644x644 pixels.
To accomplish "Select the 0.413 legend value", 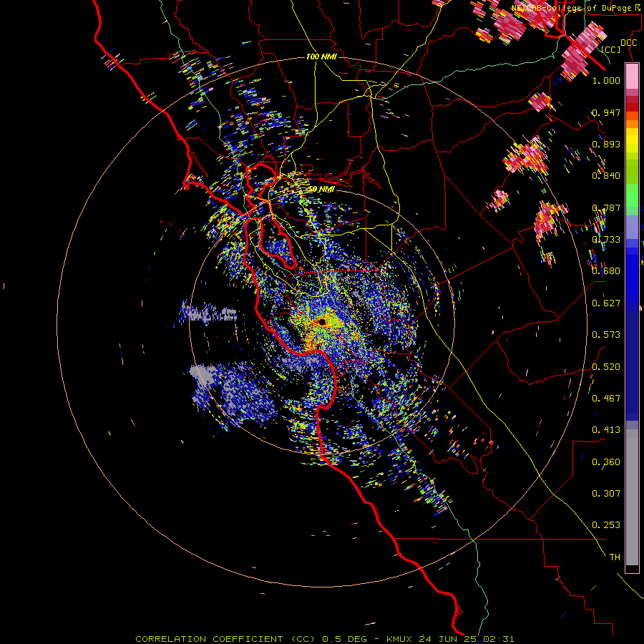I will pyautogui.click(x=606, y=430).
